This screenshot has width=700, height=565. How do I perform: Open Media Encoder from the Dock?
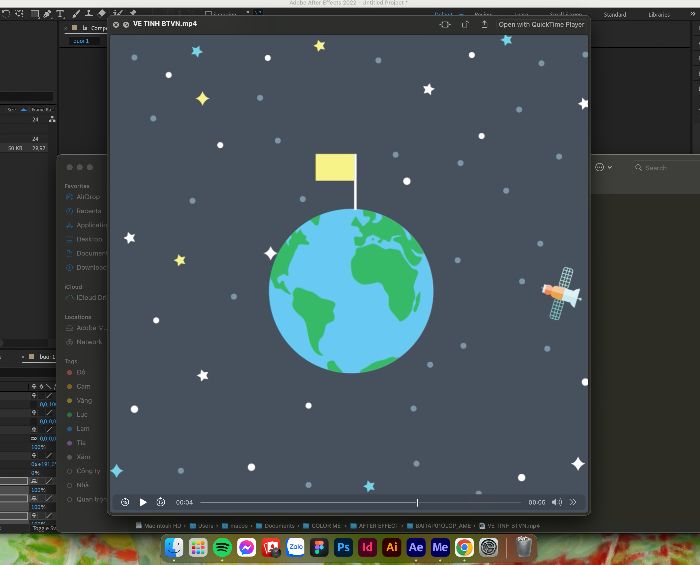click(440, 547)
